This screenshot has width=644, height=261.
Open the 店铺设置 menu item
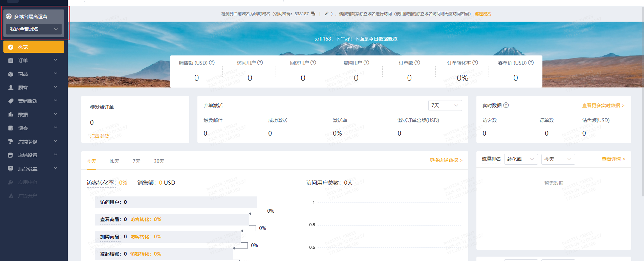(34, 155)
